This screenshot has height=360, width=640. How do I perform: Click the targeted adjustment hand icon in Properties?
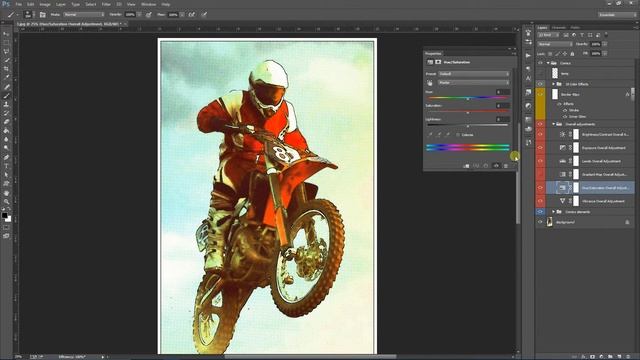(x=430, y=83)
